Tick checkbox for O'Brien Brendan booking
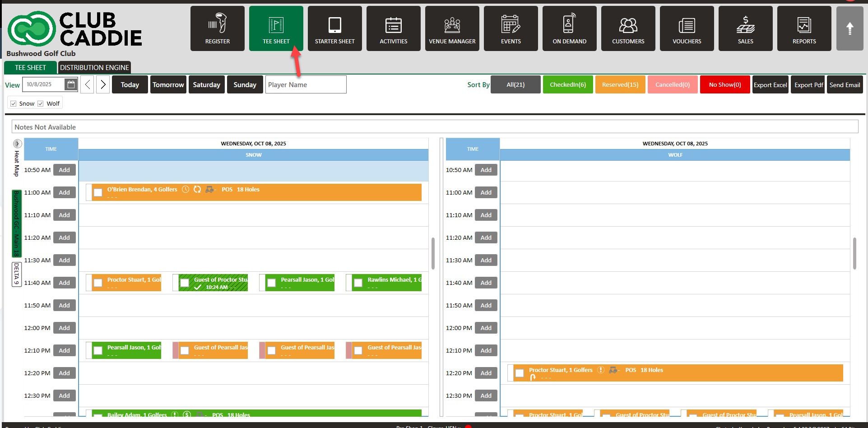The image size is (868, 428). point(98,193)
